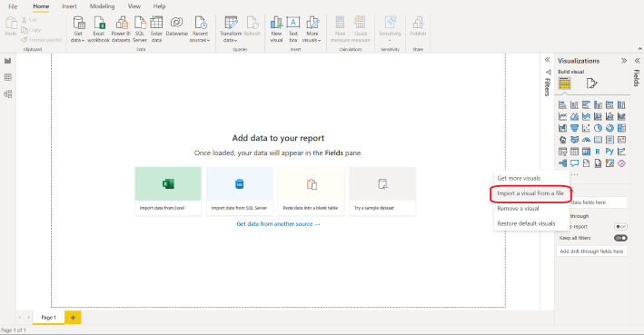Follow Get data from another source link
The width and height of the screenshot is (644, 335).
click(278, 224)
